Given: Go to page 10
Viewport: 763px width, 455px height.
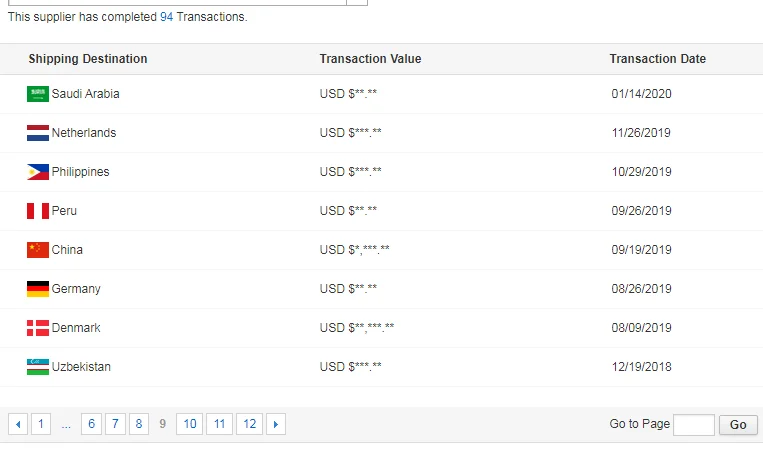Looking at the screenshot, I should (190, 424).
